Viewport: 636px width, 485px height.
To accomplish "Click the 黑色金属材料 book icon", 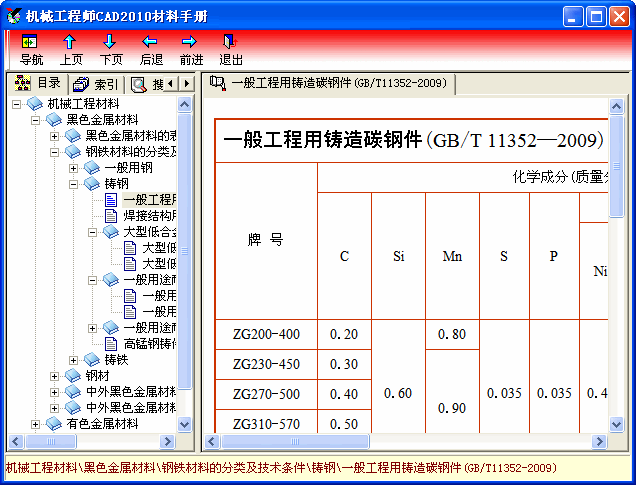I will coord(54,120).
